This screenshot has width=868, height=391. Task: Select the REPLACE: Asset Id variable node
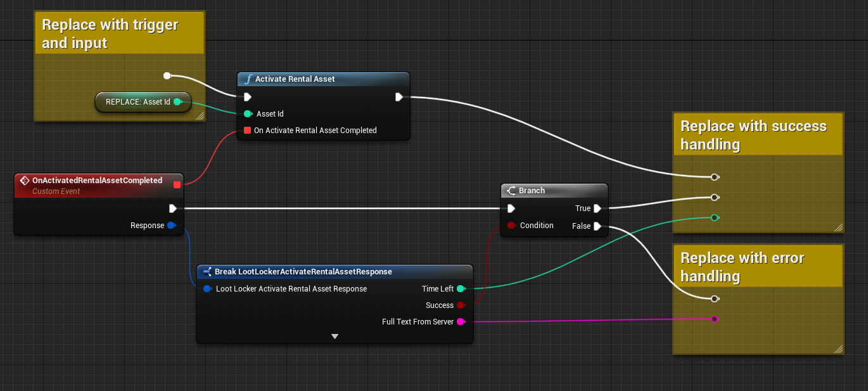138,101
